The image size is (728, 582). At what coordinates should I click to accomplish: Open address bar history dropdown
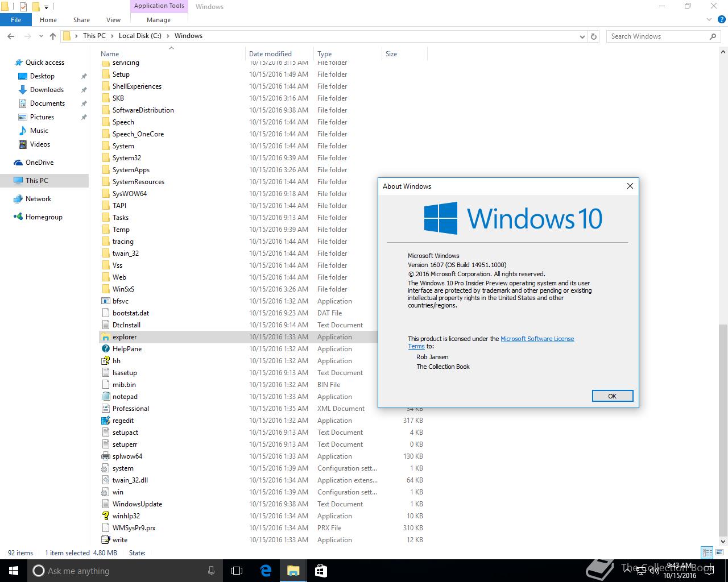tap(582, 36)
